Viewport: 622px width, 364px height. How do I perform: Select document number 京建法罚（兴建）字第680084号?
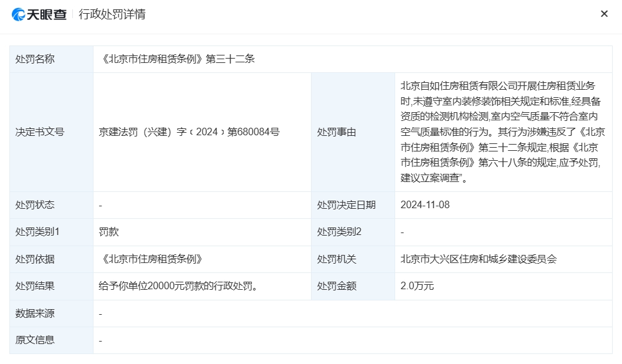click(189, 132)
